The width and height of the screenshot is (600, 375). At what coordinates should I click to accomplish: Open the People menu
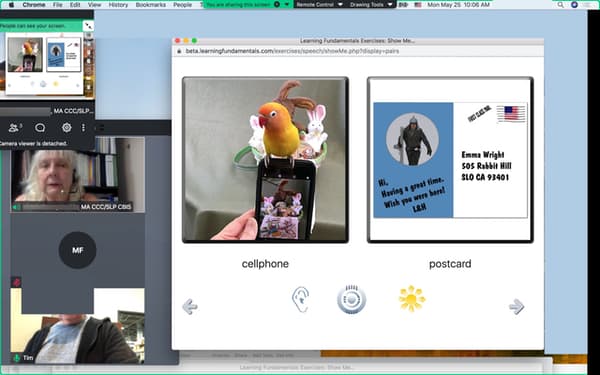click(183, 5)
